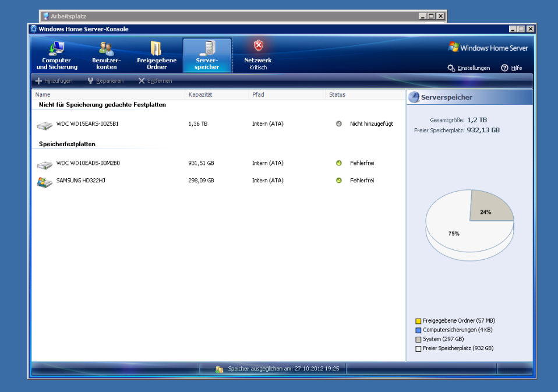Click the X icon of Entfernen

[x=142, y=81]
